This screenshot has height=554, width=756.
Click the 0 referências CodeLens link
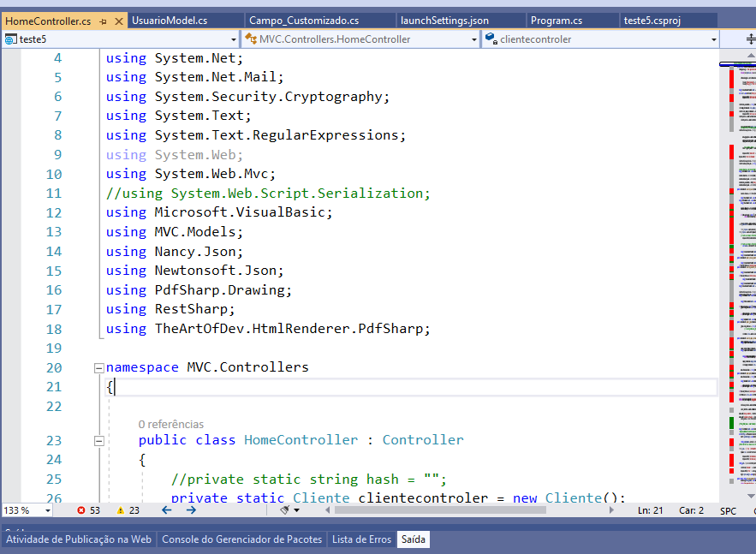(x=171, y=425)
